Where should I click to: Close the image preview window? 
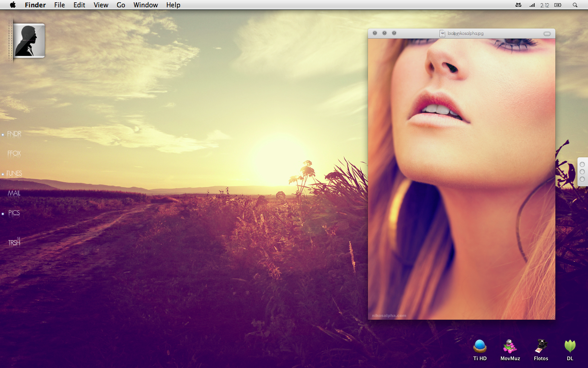(x=375, y=33)
